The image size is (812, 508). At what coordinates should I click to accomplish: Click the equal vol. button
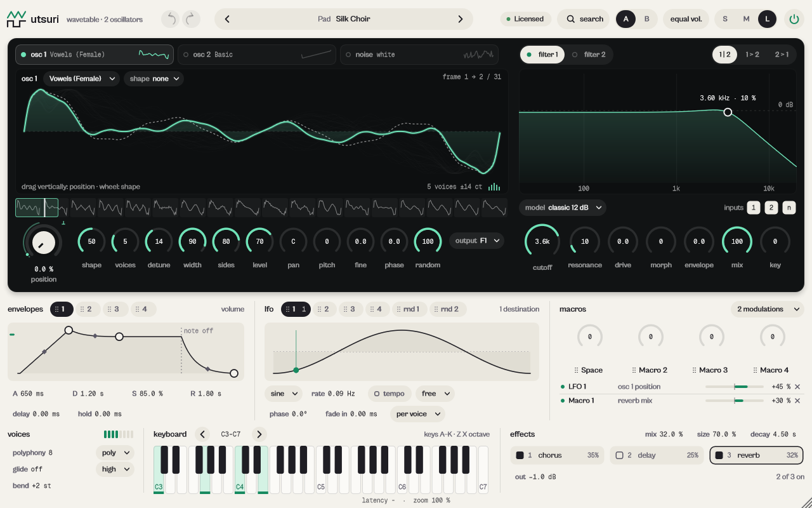(x=686, y=19)
